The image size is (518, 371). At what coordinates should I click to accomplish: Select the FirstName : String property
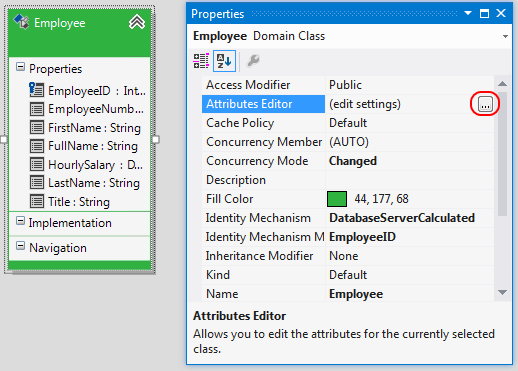tap(94, 128)
